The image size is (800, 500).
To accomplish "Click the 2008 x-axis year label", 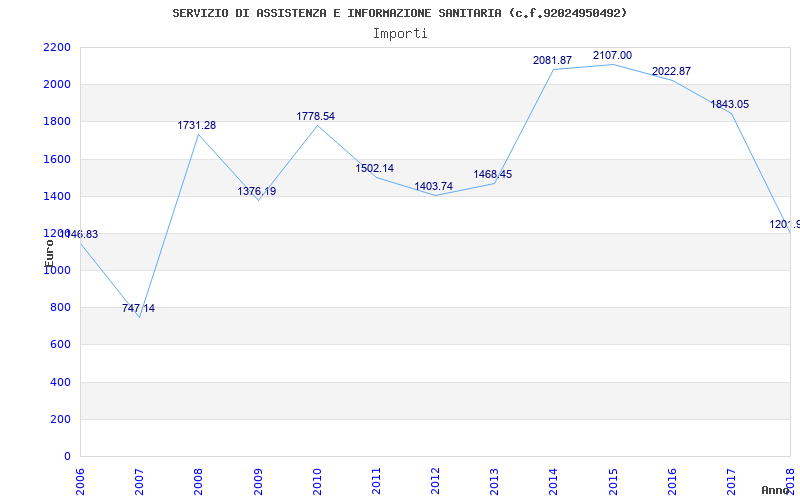I will coord(198,481).
